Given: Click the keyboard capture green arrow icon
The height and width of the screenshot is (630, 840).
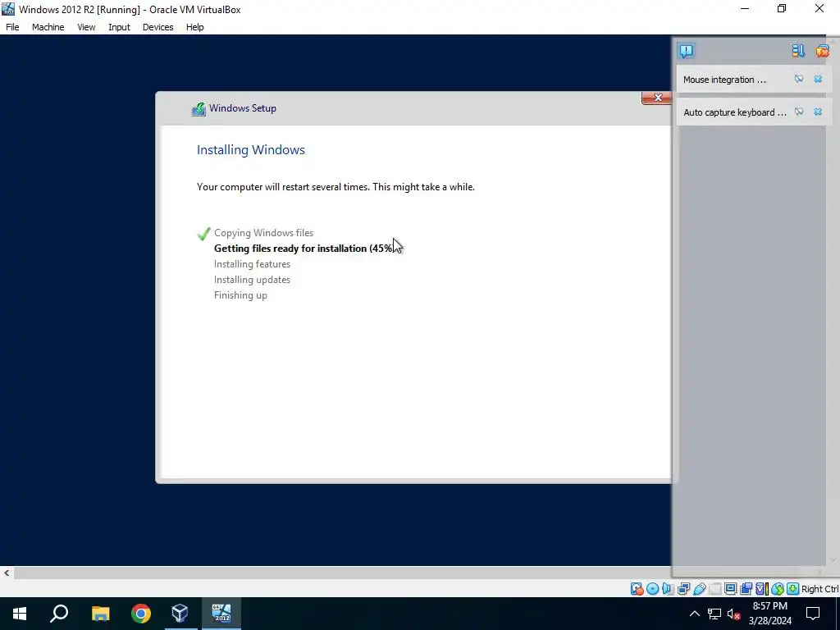Looking at the screenshot, I should coord(793,589).
